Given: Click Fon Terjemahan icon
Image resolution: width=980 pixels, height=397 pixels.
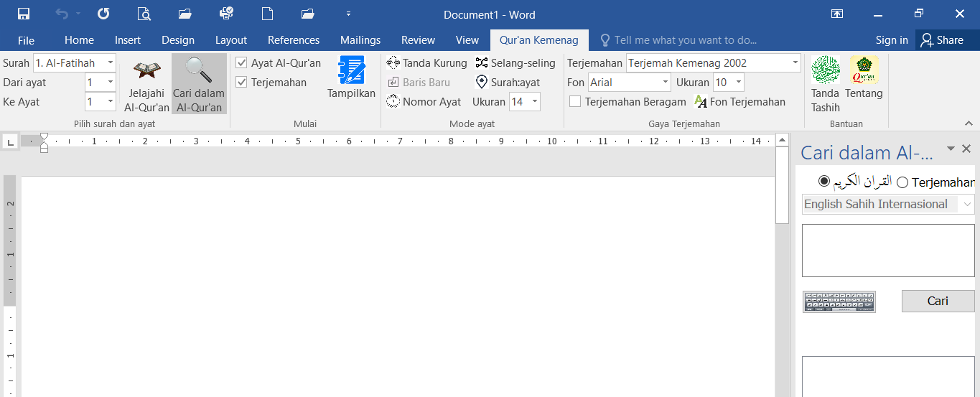Looking at the screenshot, I should [x=739, y=102].
